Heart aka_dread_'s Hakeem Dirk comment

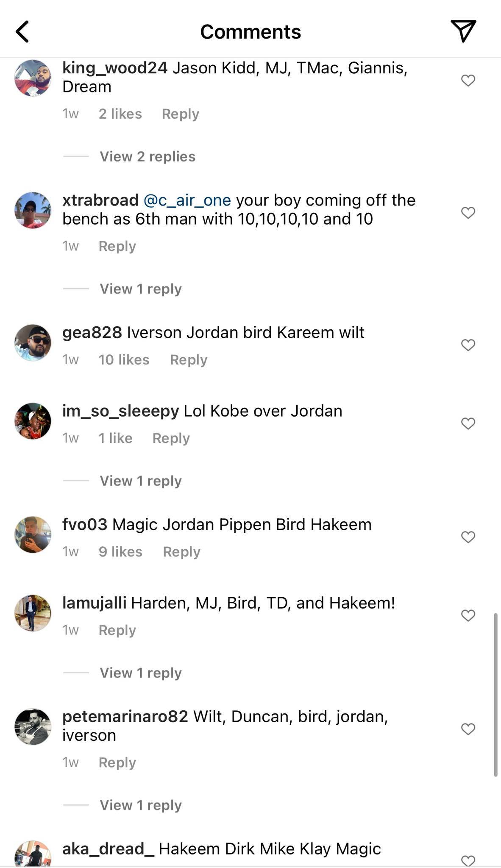click(468, 861)
